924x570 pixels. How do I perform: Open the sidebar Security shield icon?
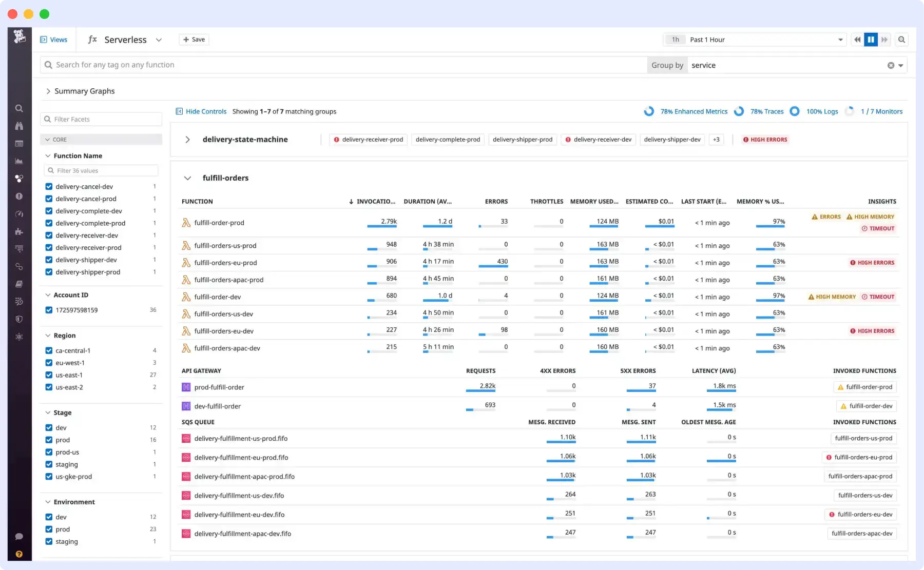coord(19,319)
